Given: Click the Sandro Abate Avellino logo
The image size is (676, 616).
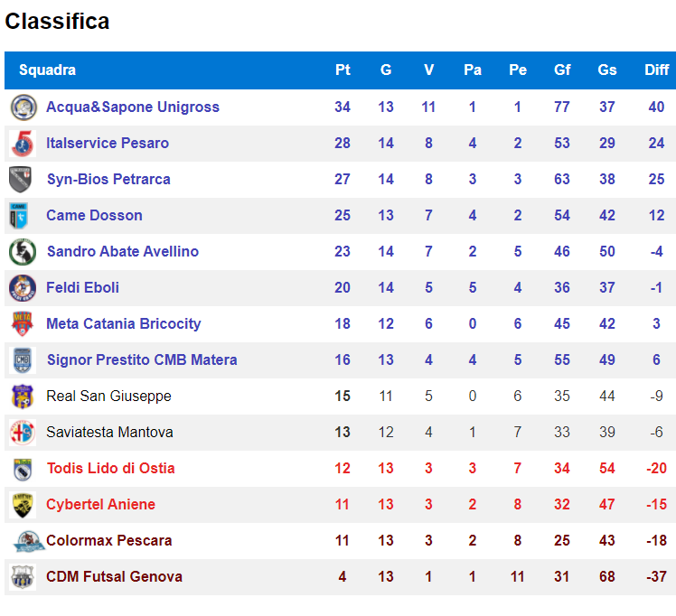Looking at the screenshot, I should (23, 252).
